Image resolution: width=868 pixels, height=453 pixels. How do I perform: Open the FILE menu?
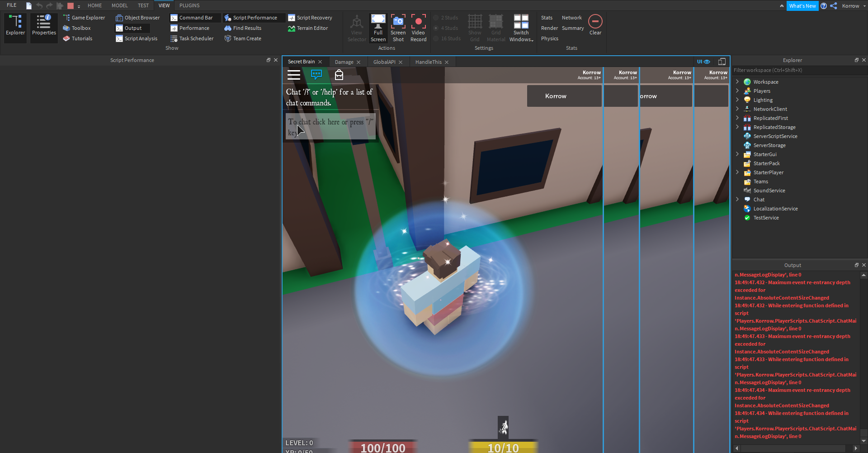(x=12, y=5)
